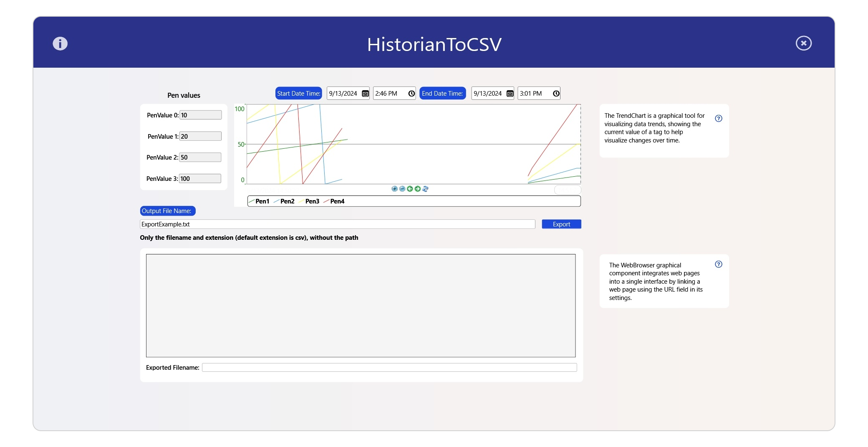Viewport: 868px width, 447px height.
Task: Open the WebBrowser help question icon
Action: point(718,264)
